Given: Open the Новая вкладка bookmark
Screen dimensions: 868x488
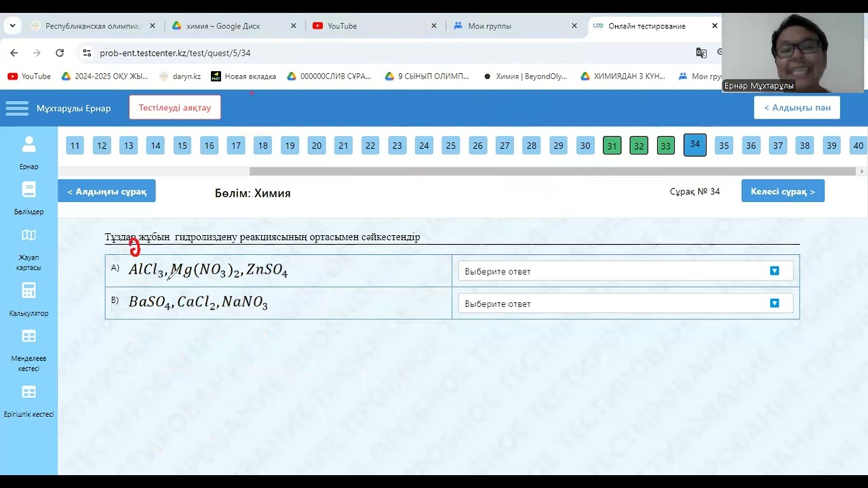Looking at the screenshot, I should pyautogui.click(x=243, y=77).
